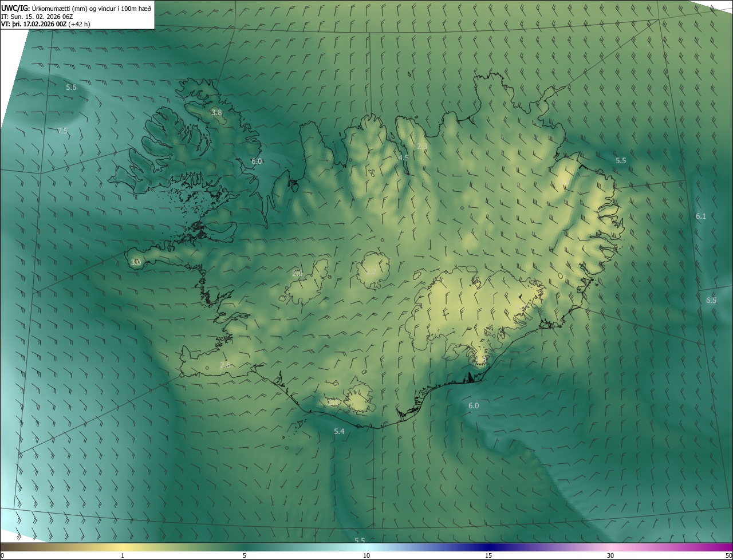Click the 6.0 label off the south coast

[x=474, y=405]
